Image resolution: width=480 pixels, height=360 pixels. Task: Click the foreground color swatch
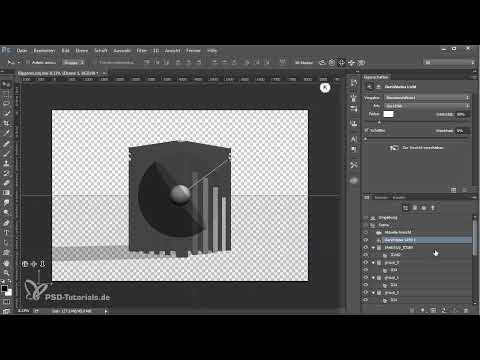click(4, 289)
